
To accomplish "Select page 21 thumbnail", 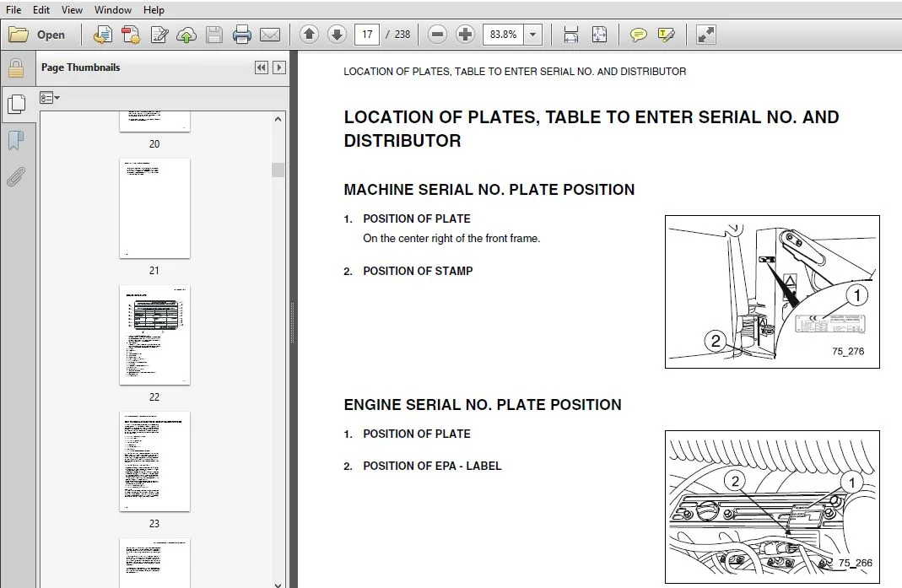I will (154, 208).
